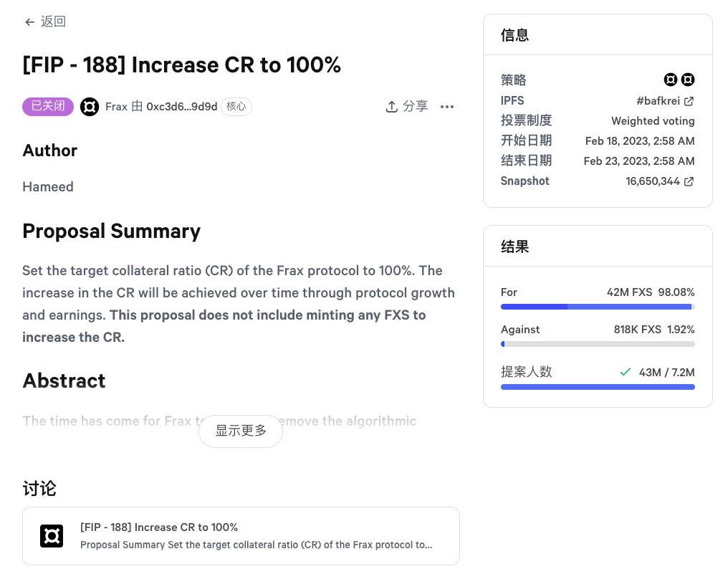Image resolution: width=728 pixels, height=574 pixels.
Task: Expand the proposal with 显示更多
Action: [x=241, y=431]
